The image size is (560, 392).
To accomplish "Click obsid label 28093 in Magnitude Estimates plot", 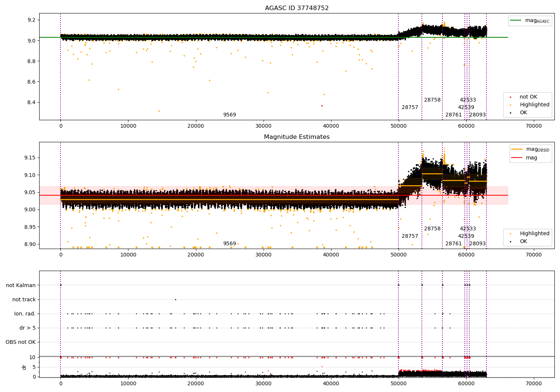I will pos(477,244).
